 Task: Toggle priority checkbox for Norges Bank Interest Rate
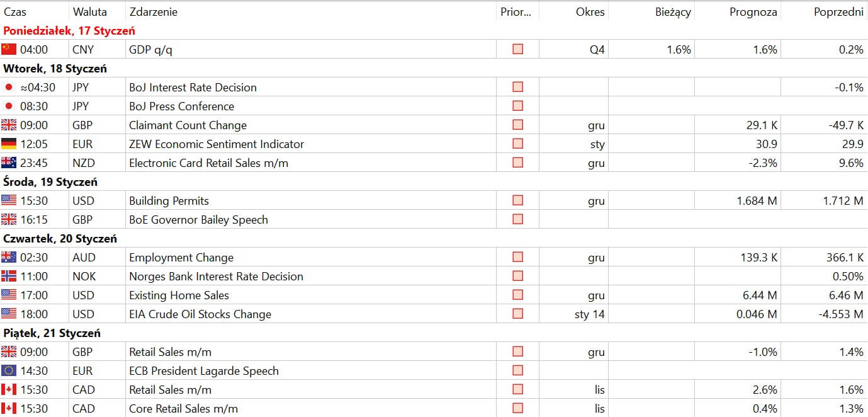pos(517,276)
